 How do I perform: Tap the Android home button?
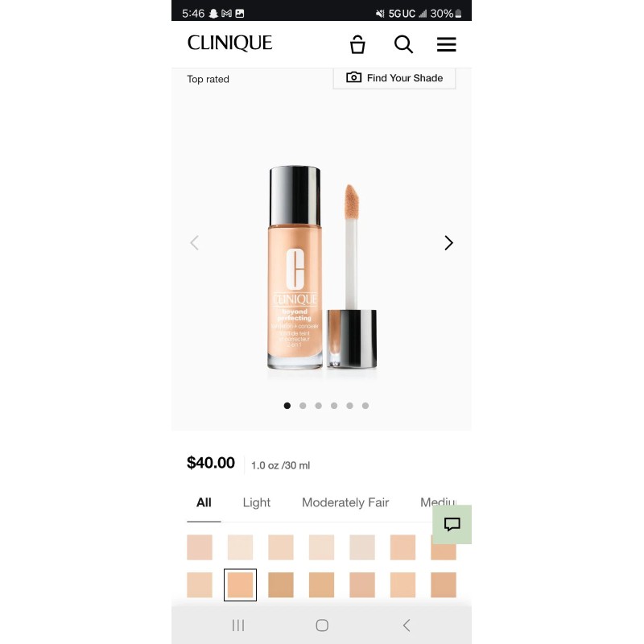click(322, 625)
